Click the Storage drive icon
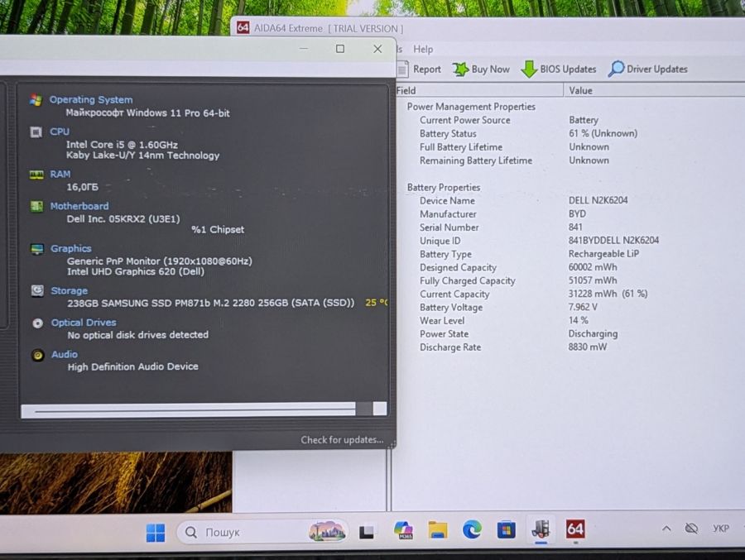745x560 pixels. coord(37,290)
